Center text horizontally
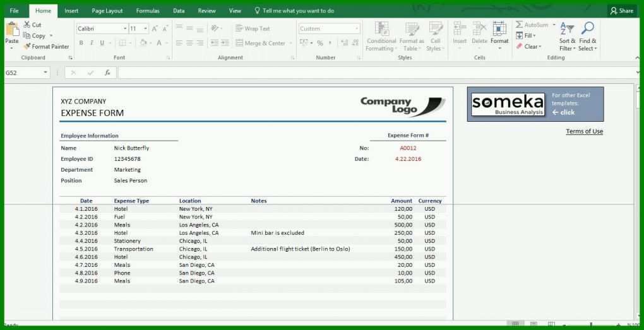 coord(189,43)
